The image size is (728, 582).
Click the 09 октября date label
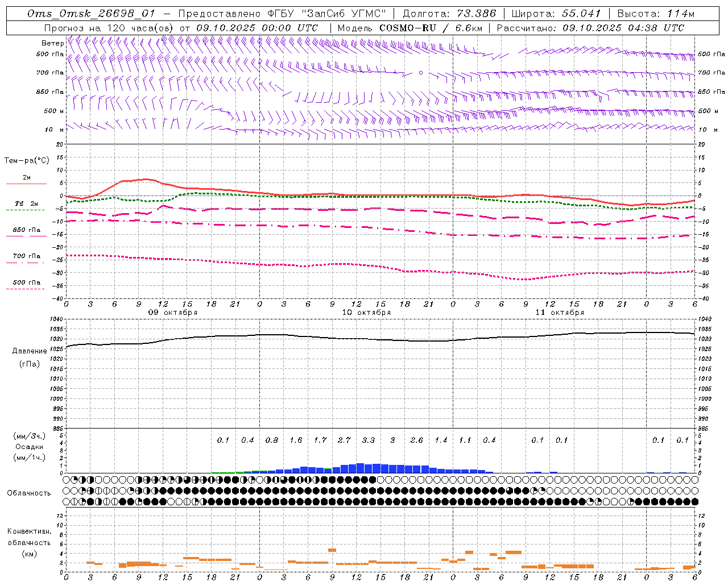click(173, 313)
